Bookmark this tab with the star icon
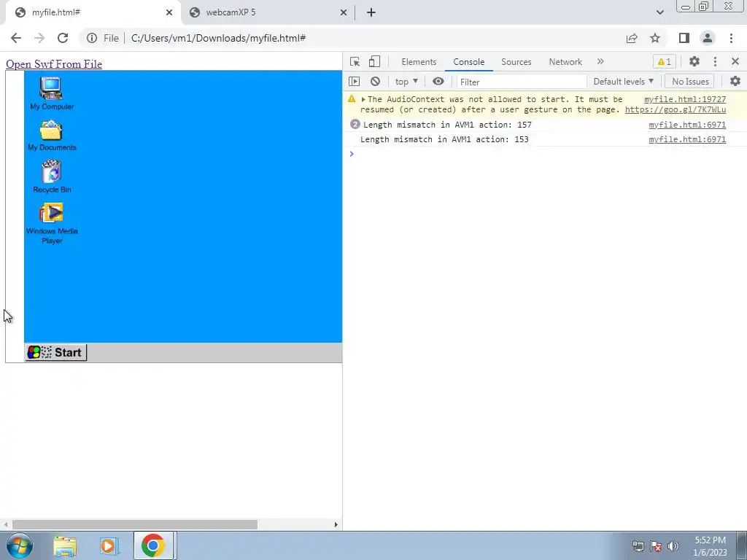 (655, 38)
